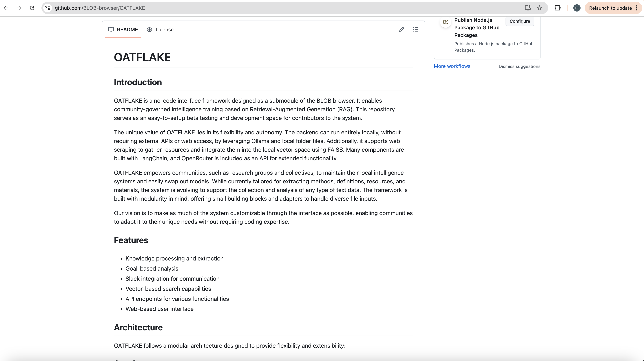Click 'Knowledge processing and extraction' bullet
This screenshot has width=644, height=361.
point(175,259)
